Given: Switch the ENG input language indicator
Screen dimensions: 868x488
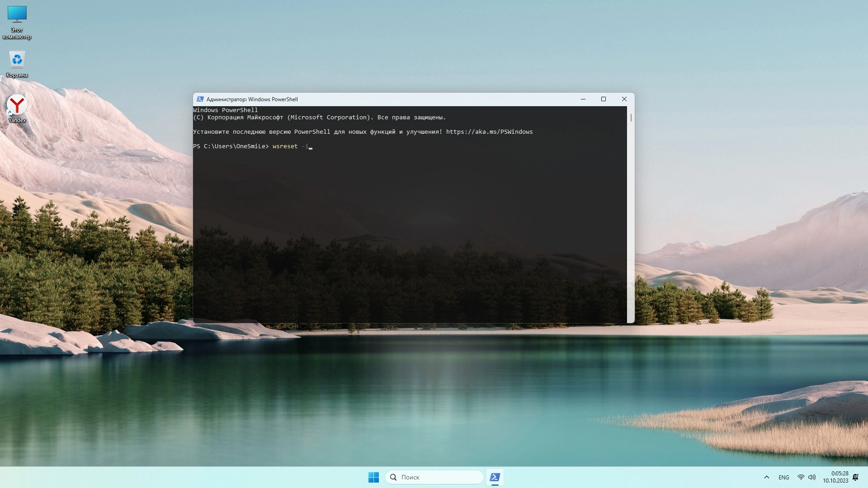Looking at the screenshot, I should [x=783, y=477].
